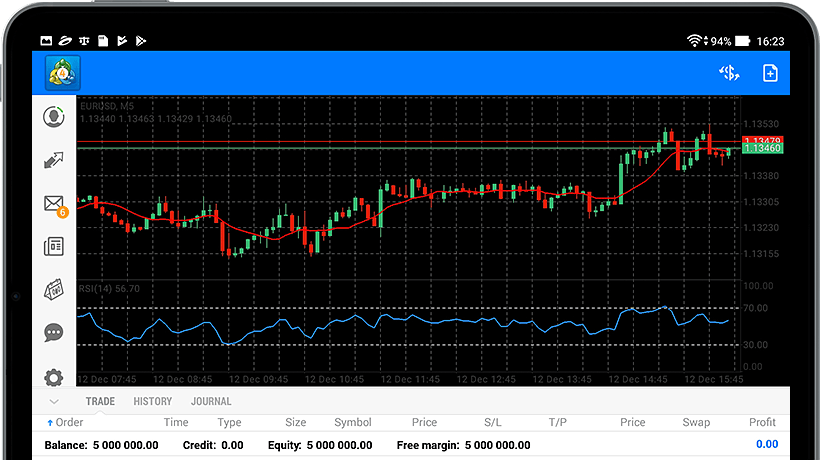Tap the 16:23 clock in status bar
This screenshot has height=460, width=820.
[770, 41]
